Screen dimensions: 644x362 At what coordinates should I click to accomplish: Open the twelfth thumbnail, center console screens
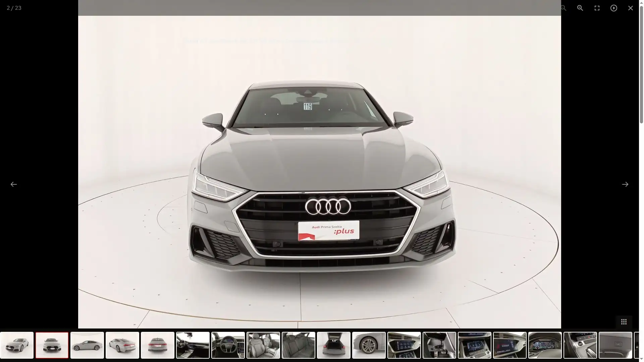404,345
